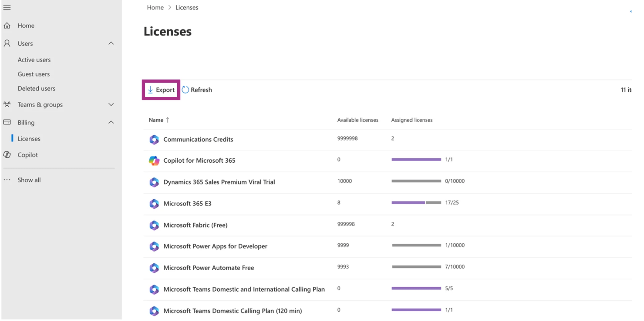Open Microsoft Power Apps for Developer
644x321 pixels.
(x=215, y=246)
